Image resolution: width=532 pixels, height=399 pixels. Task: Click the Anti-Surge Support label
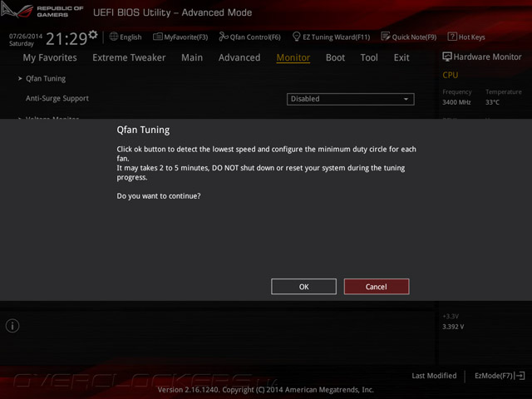coord(57,98)
